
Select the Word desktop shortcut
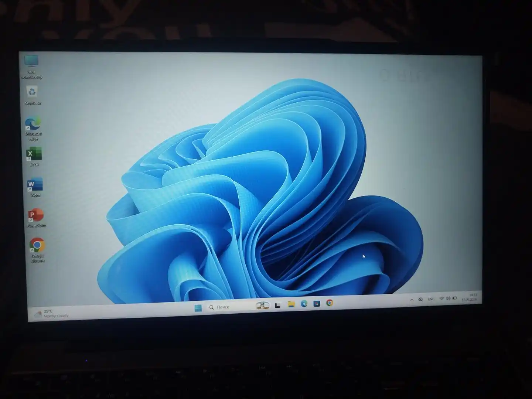[35, 187]
